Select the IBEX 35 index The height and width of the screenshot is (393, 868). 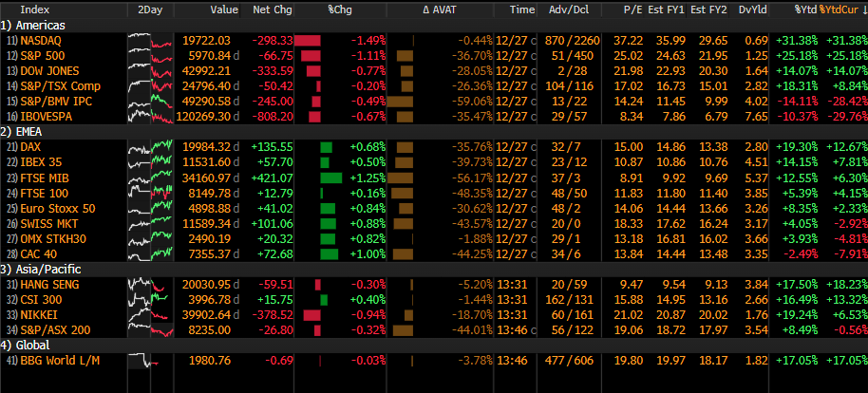coord(42,162)
